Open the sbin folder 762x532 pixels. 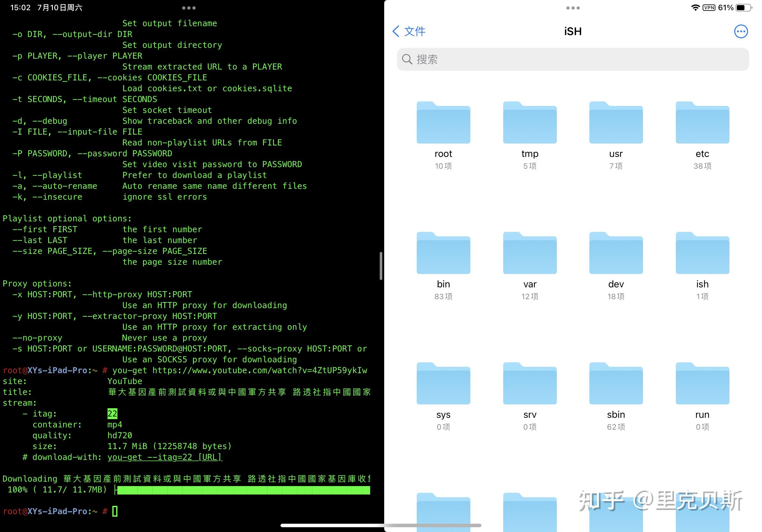click(x=616, y=384)
